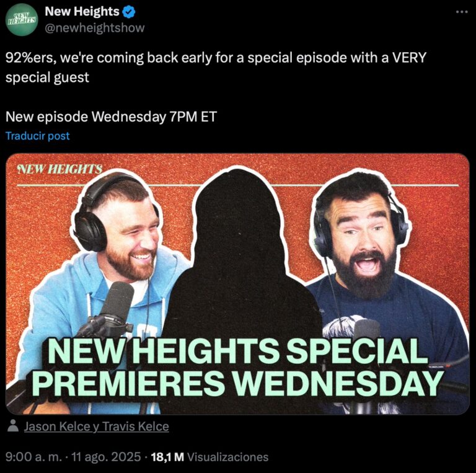Click the New episode Wednesday 7PM ET line
The image size is (476, 473).
111,117
